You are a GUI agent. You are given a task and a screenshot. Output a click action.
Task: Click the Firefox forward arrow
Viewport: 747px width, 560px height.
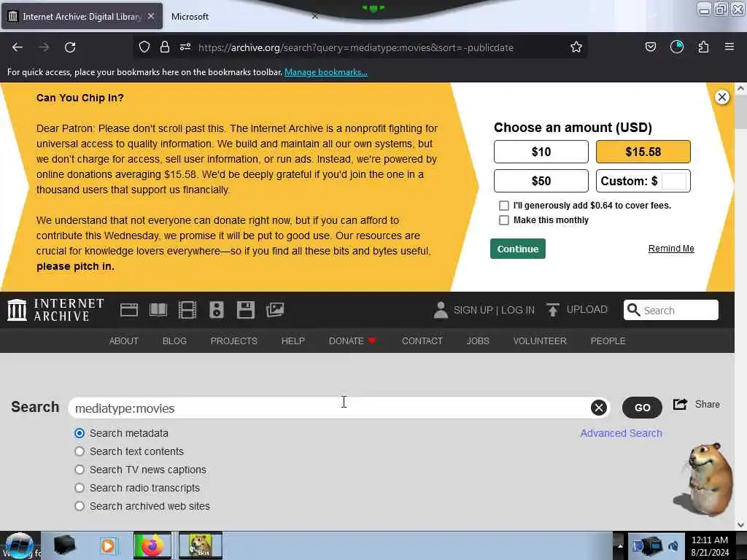point(43,47)
